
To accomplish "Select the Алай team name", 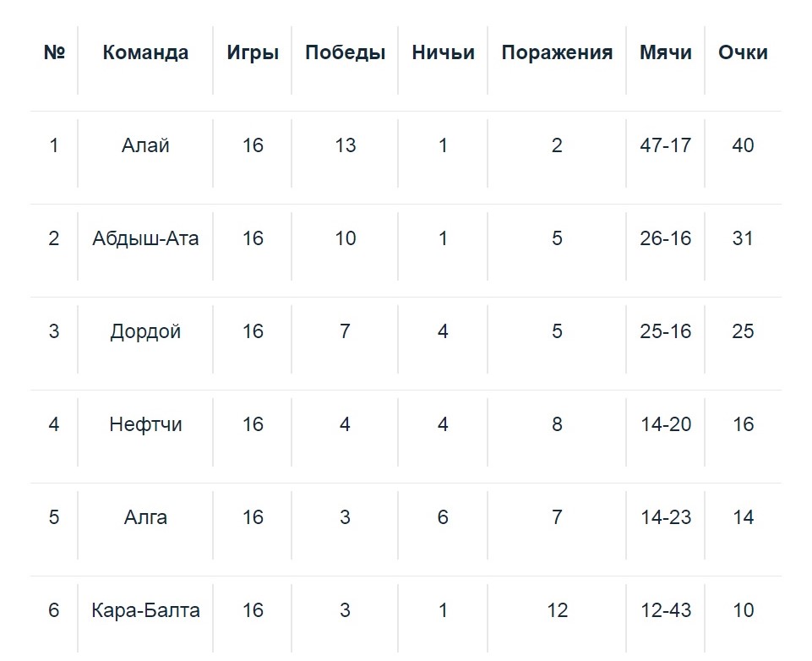I will (x=145, y=145).
